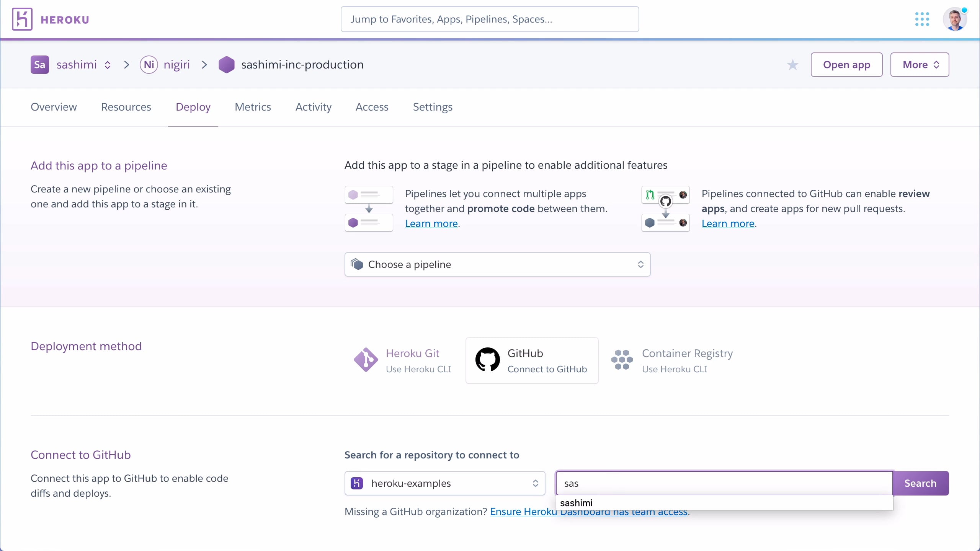Click the Sa team badge icon
Screen dimensions: 980x551
[x=39, y=65]
